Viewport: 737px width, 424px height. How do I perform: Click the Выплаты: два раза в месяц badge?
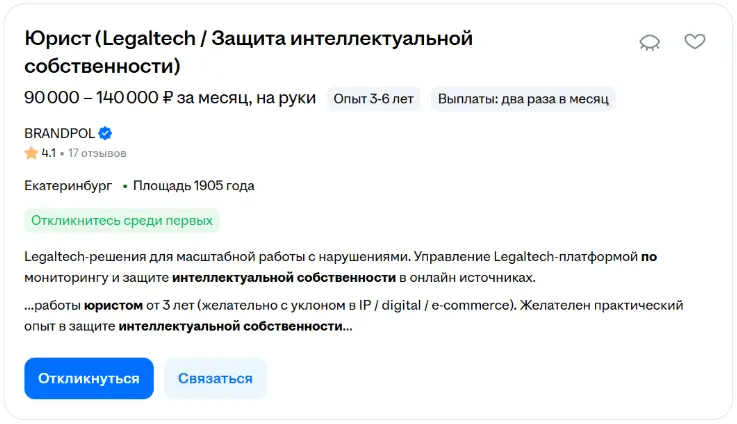tap(523, 98)
